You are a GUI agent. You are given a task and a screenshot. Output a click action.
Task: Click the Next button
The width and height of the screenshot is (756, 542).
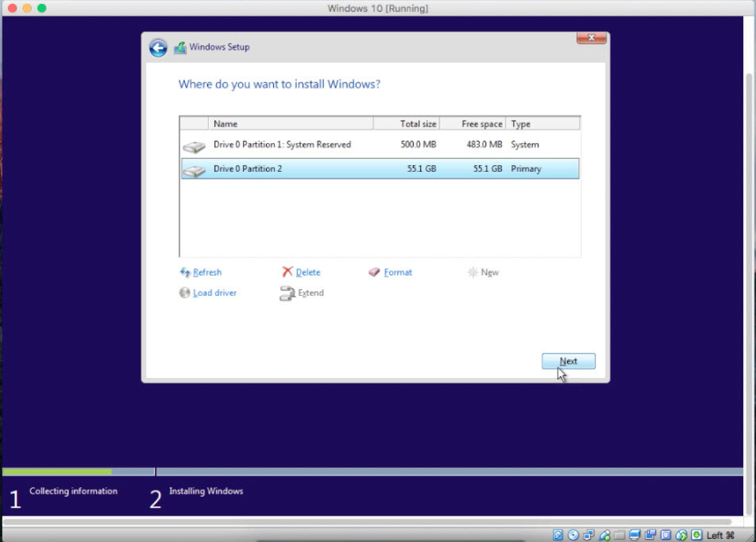coord(569,361)
